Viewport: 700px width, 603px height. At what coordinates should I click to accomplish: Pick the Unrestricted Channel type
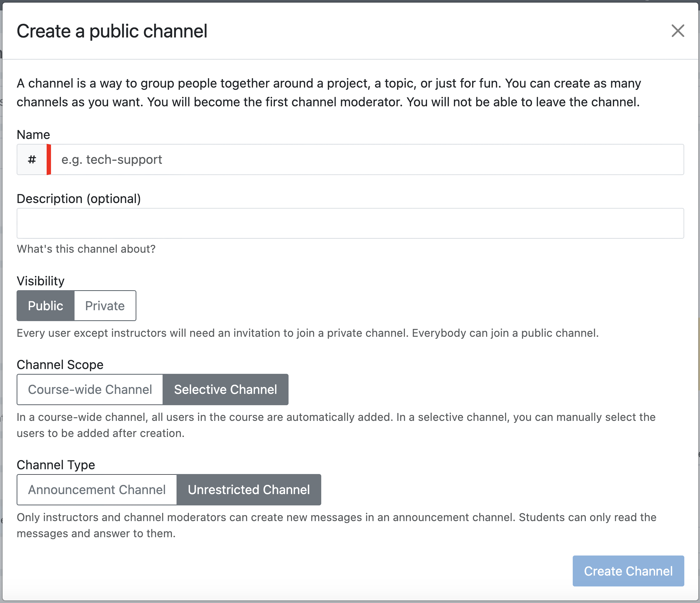(x=249, y=490)
